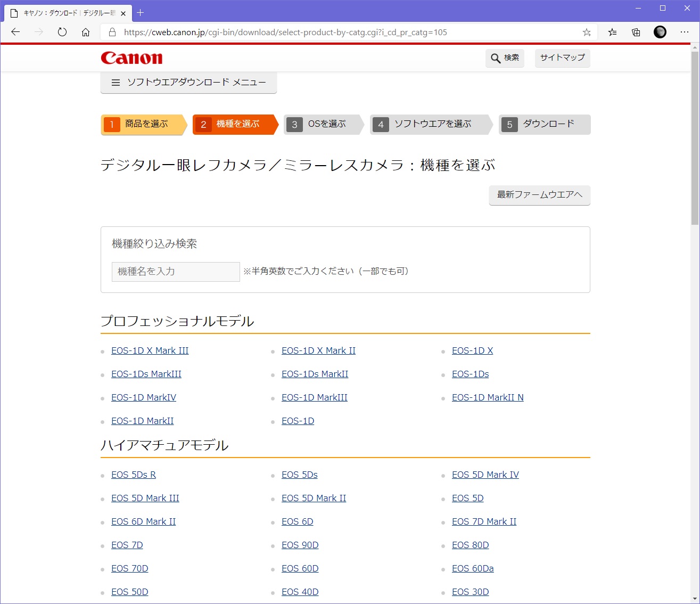The width and height of the screenshot is (700, 604).
Task: Open the EOS 7D link
Action: pyautogui.click(x=127, y=545)
